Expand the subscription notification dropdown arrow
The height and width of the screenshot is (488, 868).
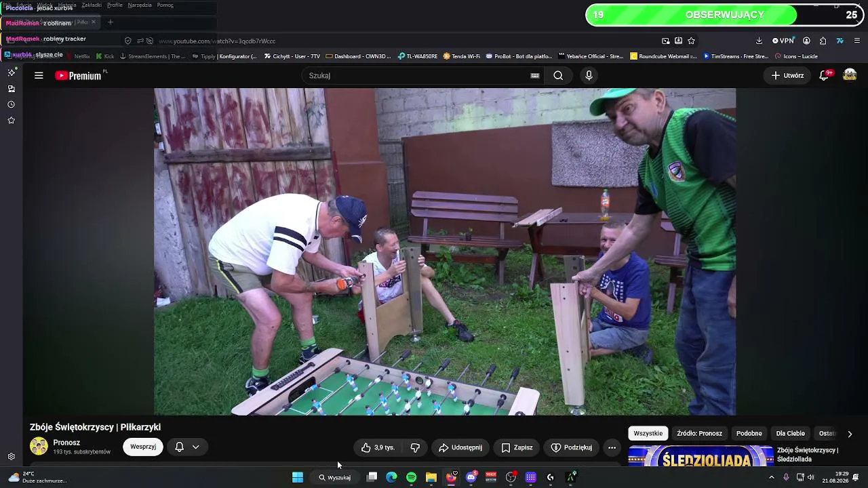pyautogui.click(x=195, y=447)
